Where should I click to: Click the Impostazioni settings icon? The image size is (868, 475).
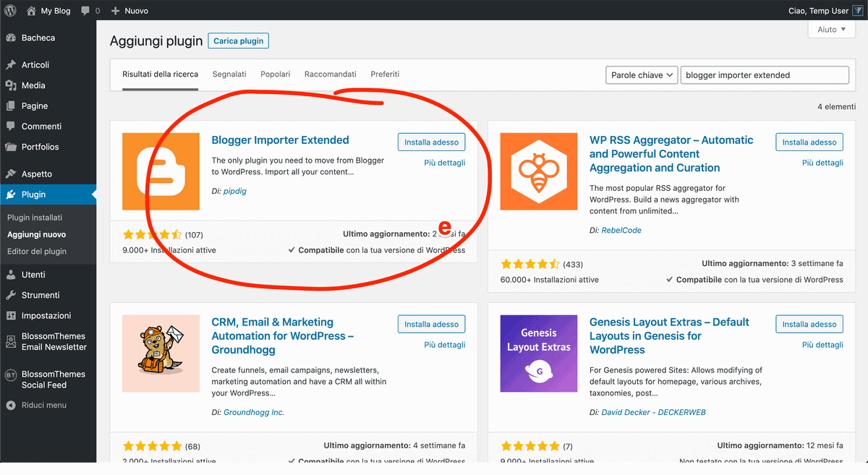click(11, 316)
